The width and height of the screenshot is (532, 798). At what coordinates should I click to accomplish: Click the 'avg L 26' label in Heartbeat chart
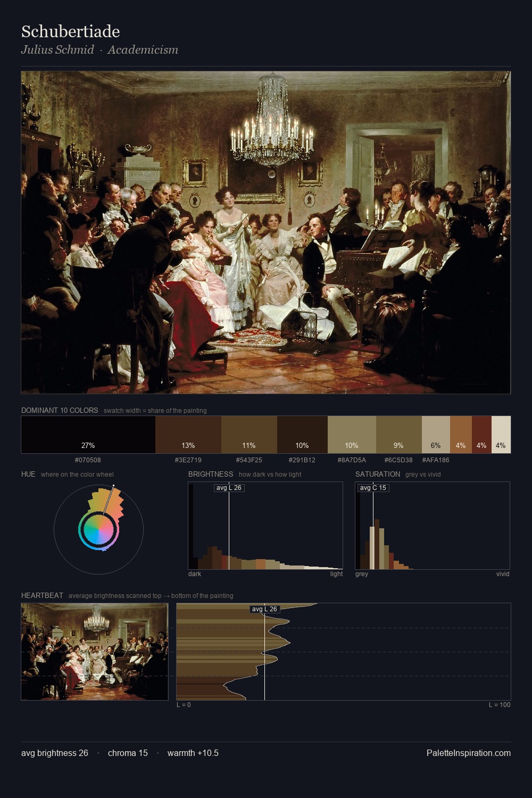[264, 609]
